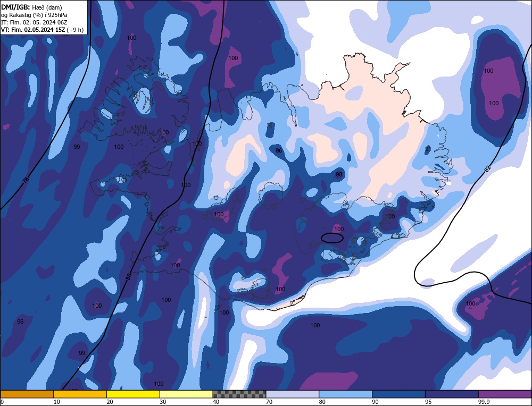The height and width of the screenshot is (406, 532).
Task: Click the pale yellow 30–40 legend swatch
Action: click(x=186, y=394)
